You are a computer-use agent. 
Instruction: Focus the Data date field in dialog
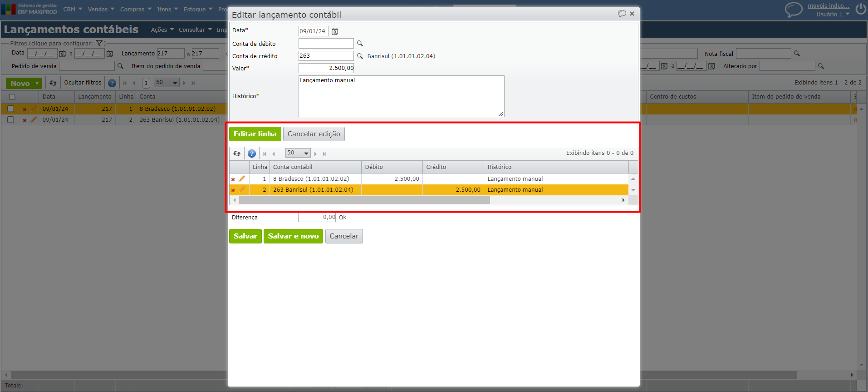point(314,31)
